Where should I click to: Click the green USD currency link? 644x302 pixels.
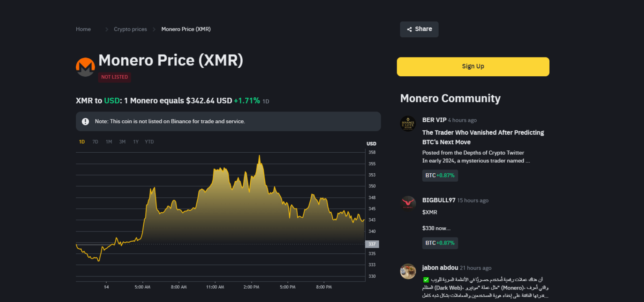pos(112,101)
